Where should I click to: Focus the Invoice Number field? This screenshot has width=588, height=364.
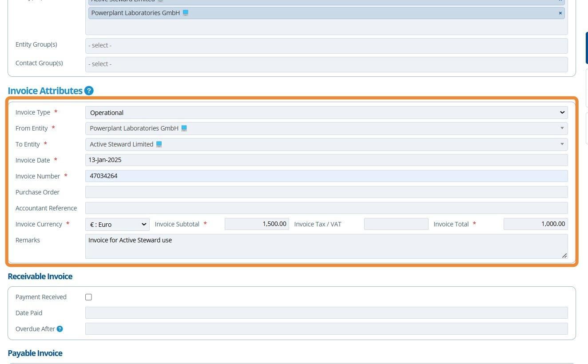[326, 176]
